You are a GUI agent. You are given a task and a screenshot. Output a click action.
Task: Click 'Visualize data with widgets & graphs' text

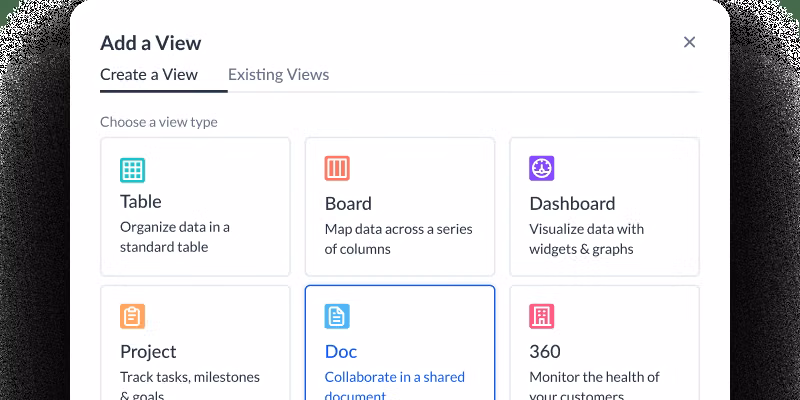point(586,238)
